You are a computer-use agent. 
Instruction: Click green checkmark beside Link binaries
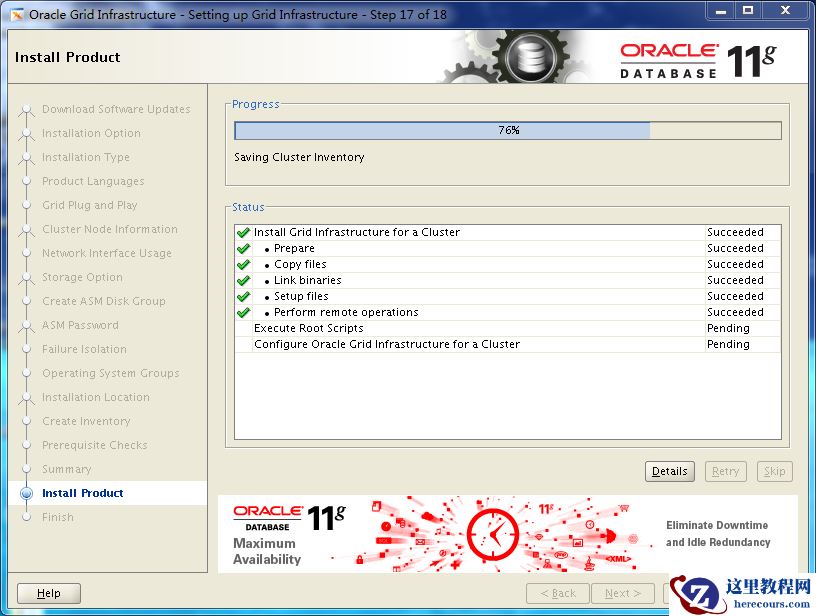click(x=243, y=281)
